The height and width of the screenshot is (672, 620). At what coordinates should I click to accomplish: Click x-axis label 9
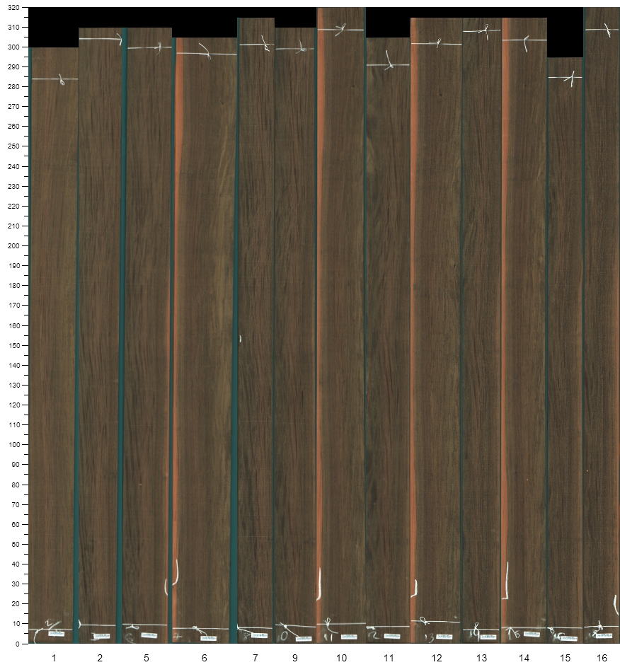295,658
